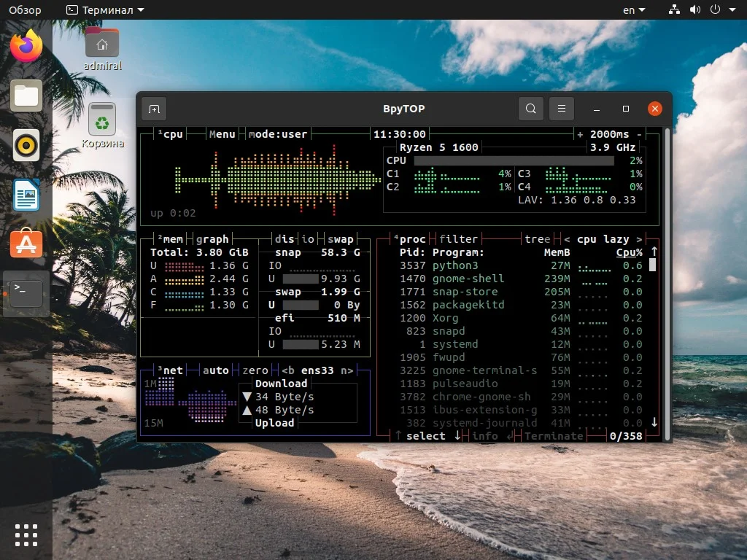
Task: Open the Files application from the dock
Action: [x=26, y=96]
